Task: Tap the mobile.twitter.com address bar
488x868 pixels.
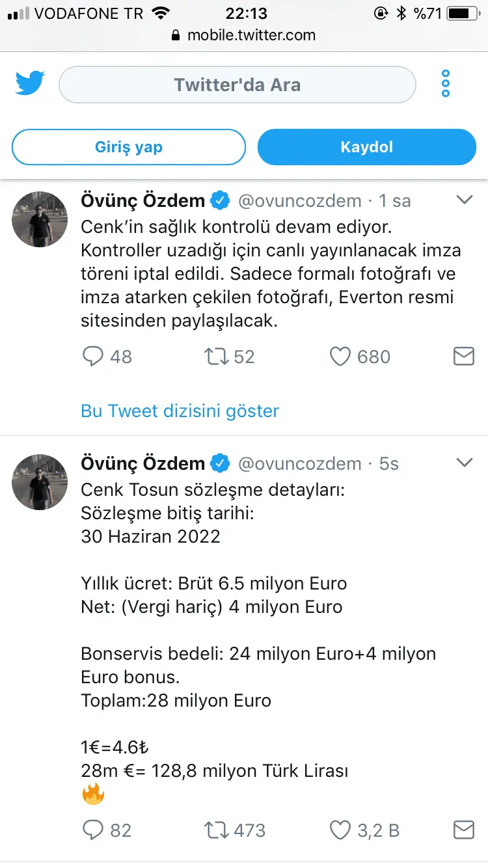Action: pos(244,35)
